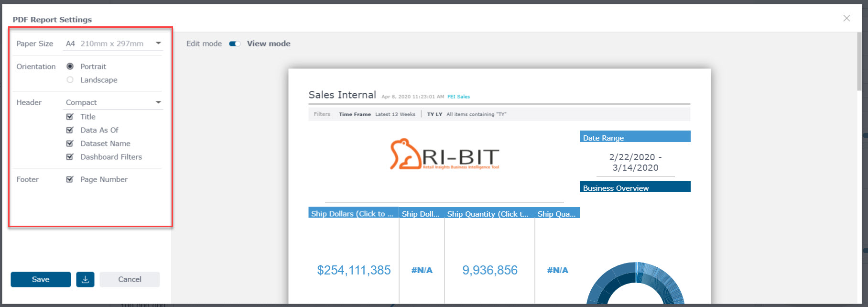Close the PDF Report Settings dialog

coord(846,18)
